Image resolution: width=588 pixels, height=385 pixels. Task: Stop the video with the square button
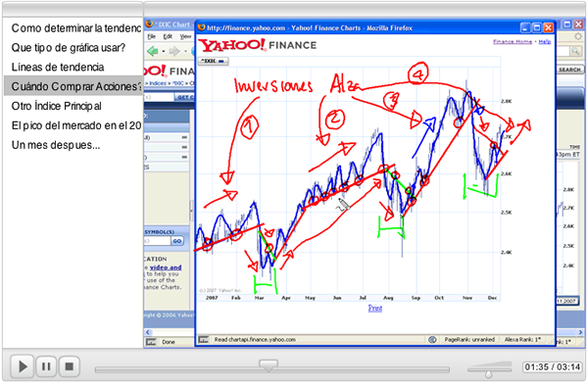(x=69, y=366)
